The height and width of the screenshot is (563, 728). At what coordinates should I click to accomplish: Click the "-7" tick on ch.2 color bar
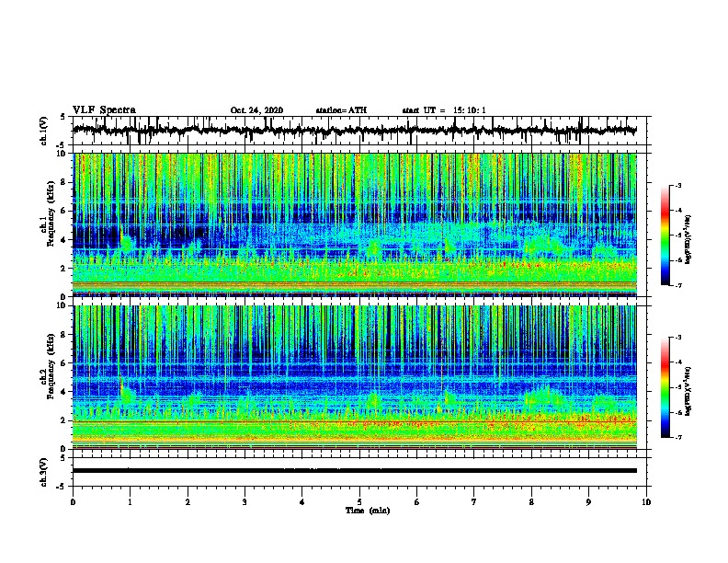(x=677, y=437)
